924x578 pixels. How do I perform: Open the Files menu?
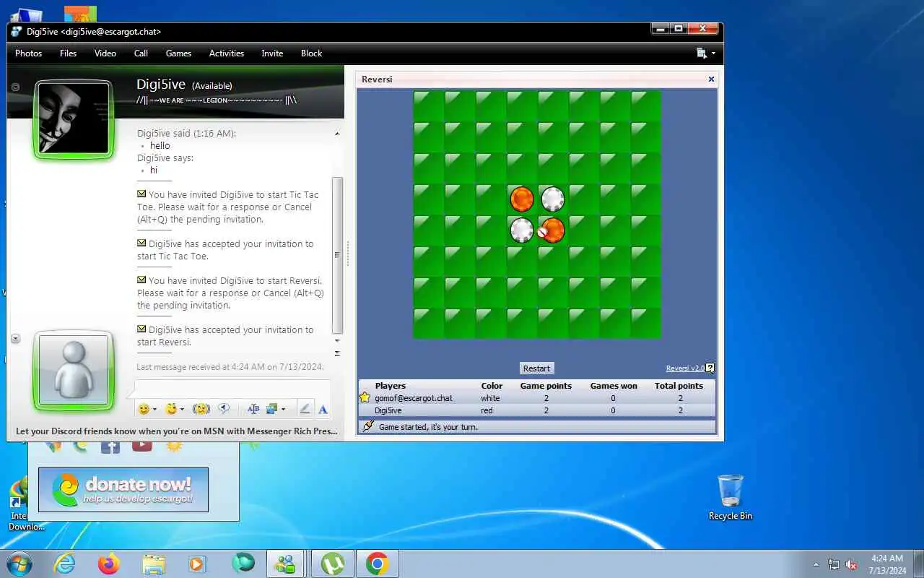click(68, 53)
